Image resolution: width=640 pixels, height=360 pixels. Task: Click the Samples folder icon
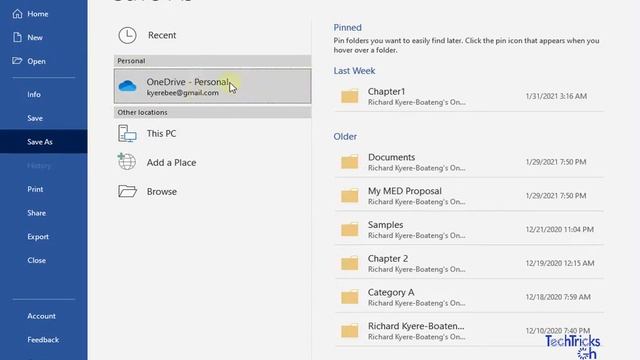click(350, 229)
